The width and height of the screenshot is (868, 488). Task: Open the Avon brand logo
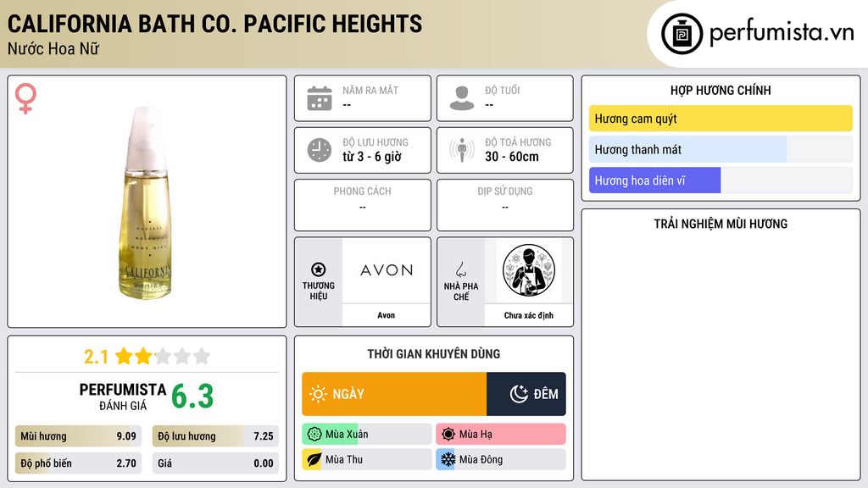click(x=387, y=270)
